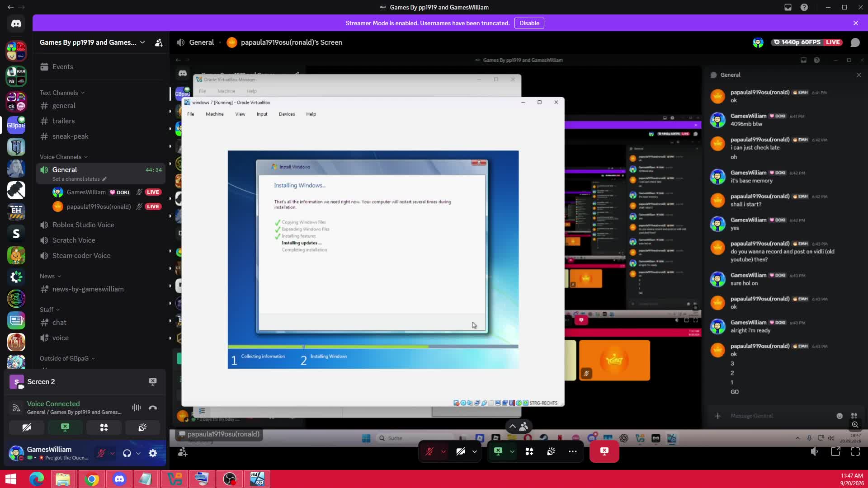This screenshot has height=488, width=868.
Task: Open Discord home direct messages icon
Action: pos(16,23)
